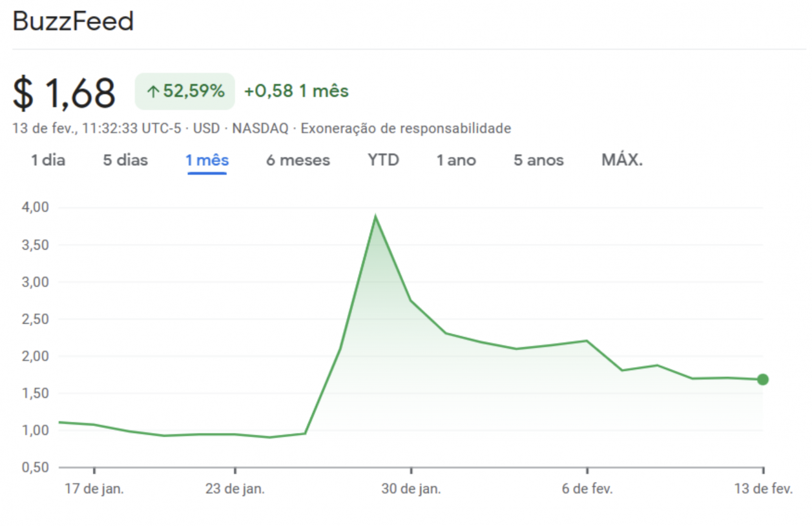This screenshot has height=526, width=812.
Task: Click the 0,50 y-axis label
Action: (36, 467)
